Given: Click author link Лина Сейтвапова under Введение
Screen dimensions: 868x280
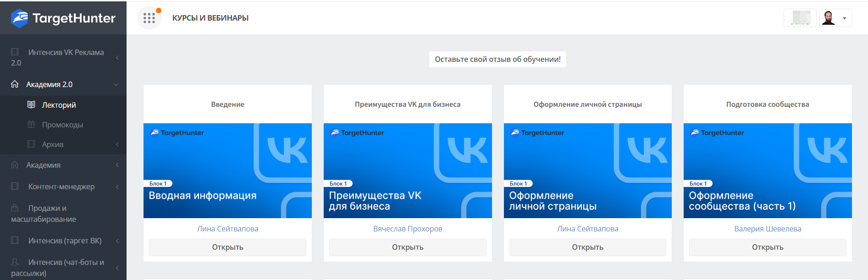Looking at the screenshot, I should click(227, 229).
